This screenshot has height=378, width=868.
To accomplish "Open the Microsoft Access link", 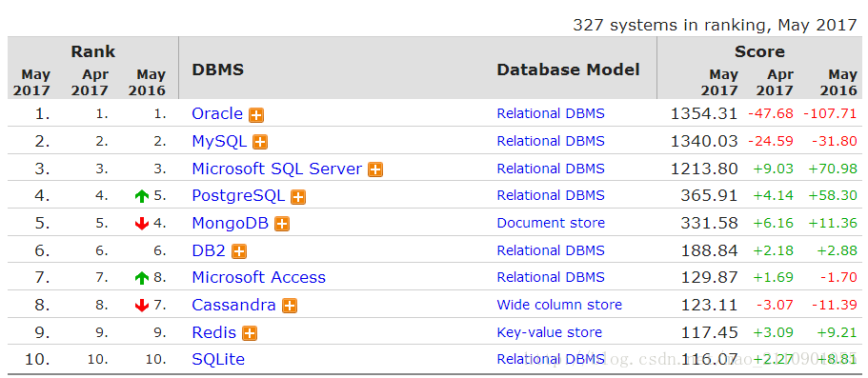I will coord(258,277).
